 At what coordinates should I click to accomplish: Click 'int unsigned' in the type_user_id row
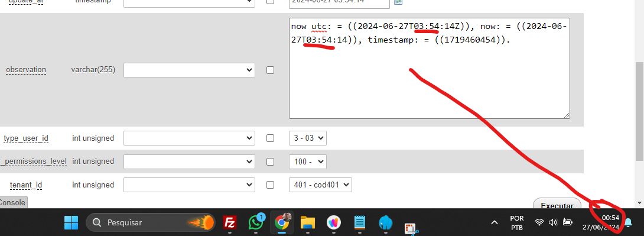coord(93,138)
